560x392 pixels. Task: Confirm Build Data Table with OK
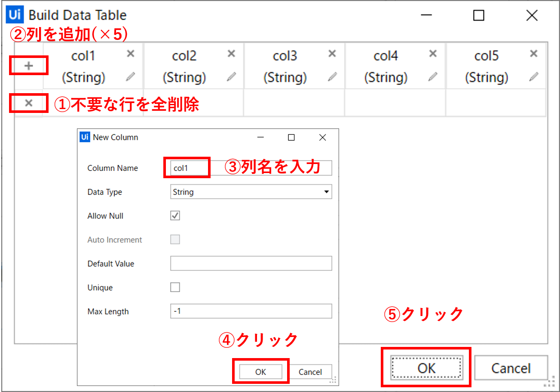coord(426,368)
